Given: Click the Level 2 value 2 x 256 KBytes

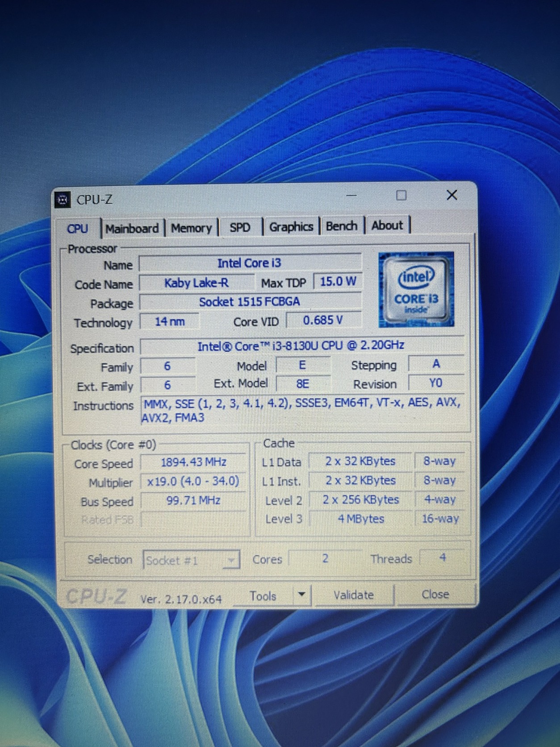Looking at the screenshot, I should 360,500.
